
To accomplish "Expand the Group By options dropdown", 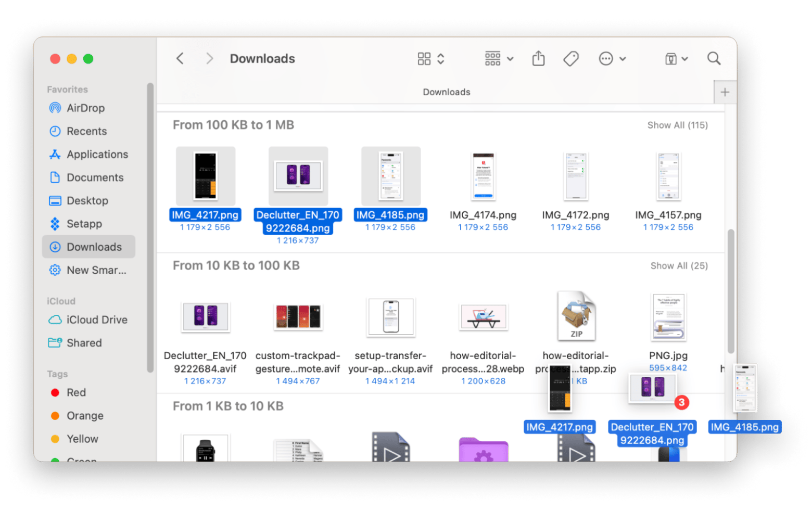I will click(x=499, y=59).
